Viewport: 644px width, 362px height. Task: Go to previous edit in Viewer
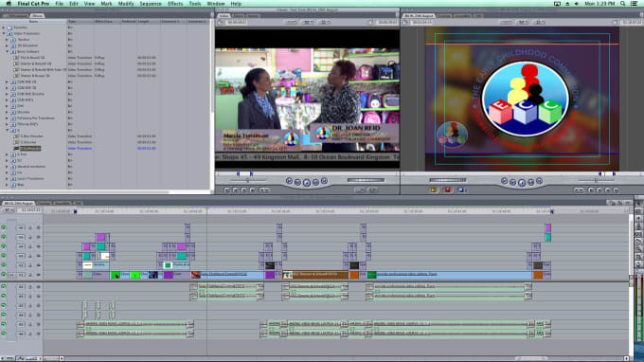point(289,181)
